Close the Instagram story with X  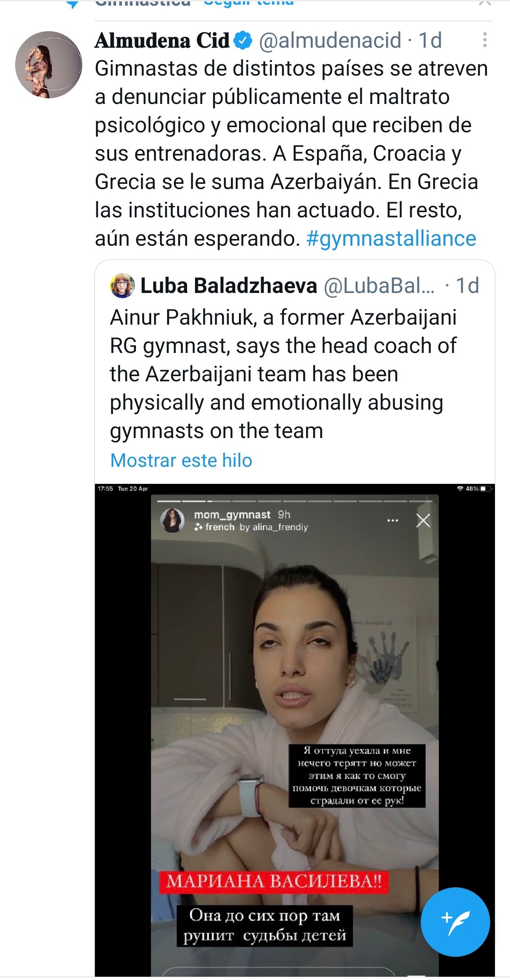[x=423, y=520]
